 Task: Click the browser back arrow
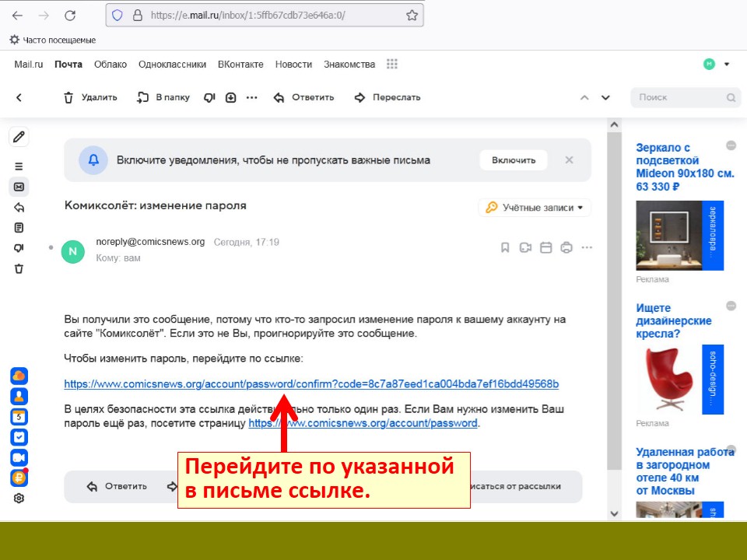17,16
